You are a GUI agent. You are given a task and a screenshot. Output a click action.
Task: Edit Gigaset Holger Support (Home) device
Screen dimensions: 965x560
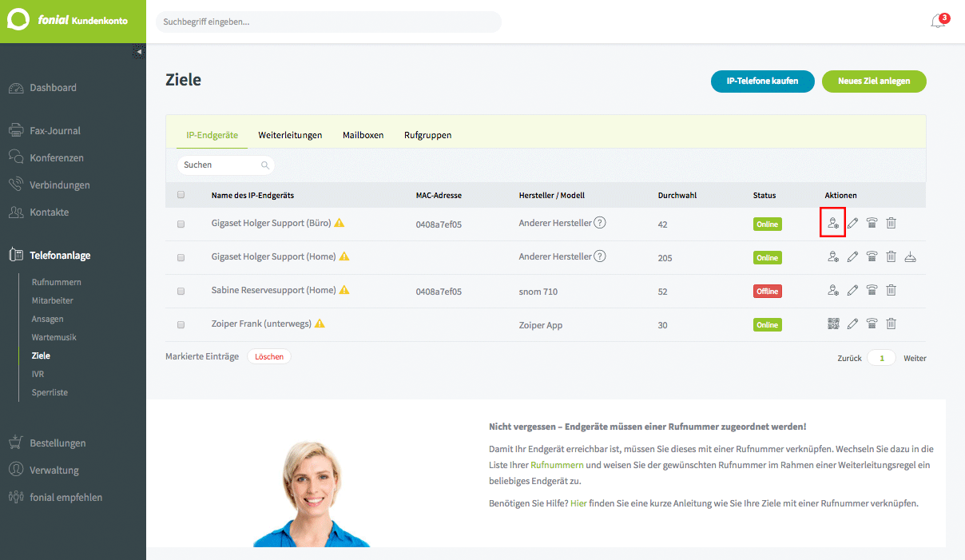point(852,257)
